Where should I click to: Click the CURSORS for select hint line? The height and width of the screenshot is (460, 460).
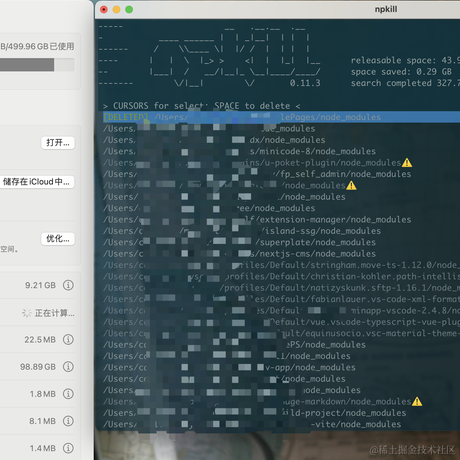[x=202, y=106]
